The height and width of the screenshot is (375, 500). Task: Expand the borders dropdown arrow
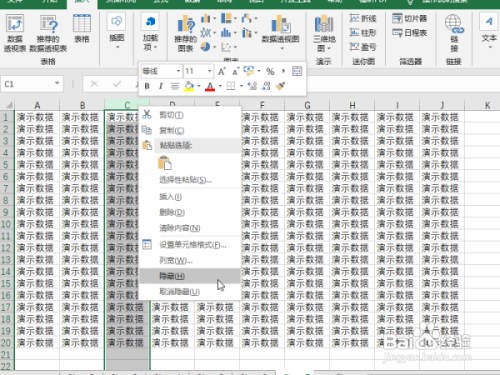point(241,86)
